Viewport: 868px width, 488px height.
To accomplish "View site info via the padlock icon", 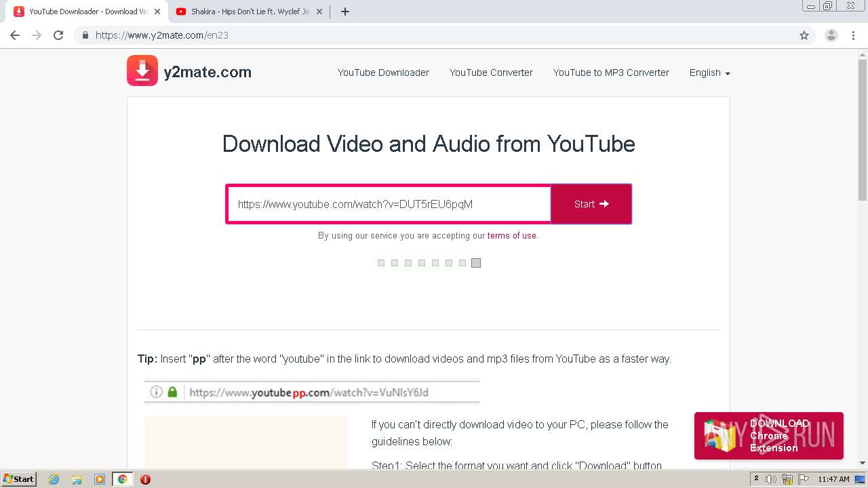I will pos(85,35).
